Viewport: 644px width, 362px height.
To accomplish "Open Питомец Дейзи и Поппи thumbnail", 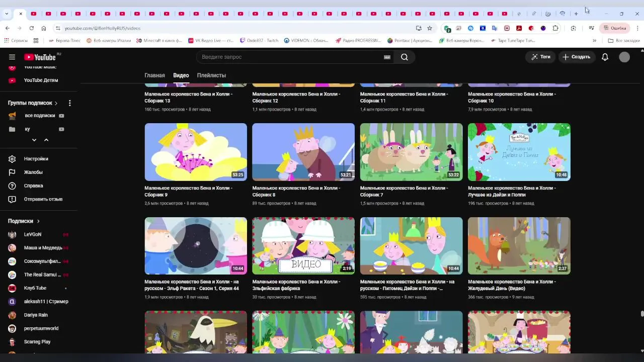I will (411, 246).
